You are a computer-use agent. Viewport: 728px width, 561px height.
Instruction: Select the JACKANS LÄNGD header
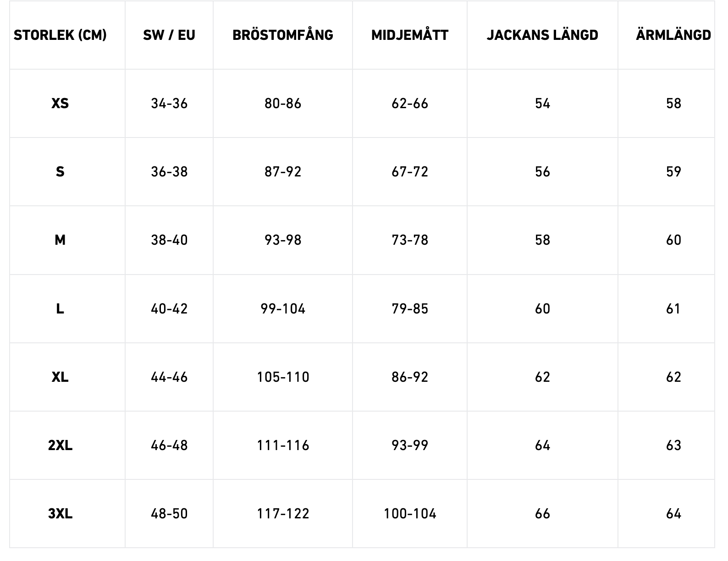pos(542,35)
